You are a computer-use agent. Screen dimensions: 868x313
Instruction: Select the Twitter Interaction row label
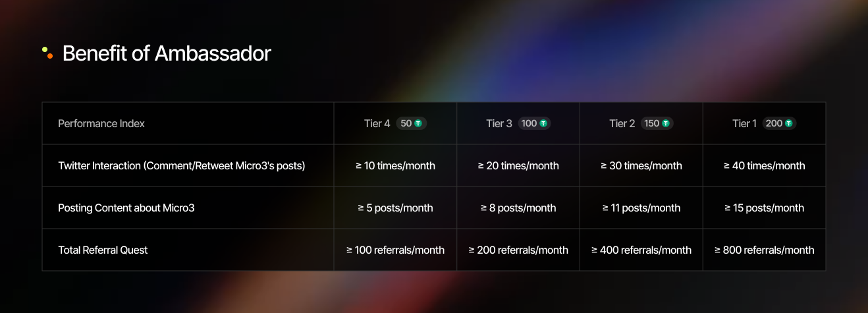click(x=182, y=165)
